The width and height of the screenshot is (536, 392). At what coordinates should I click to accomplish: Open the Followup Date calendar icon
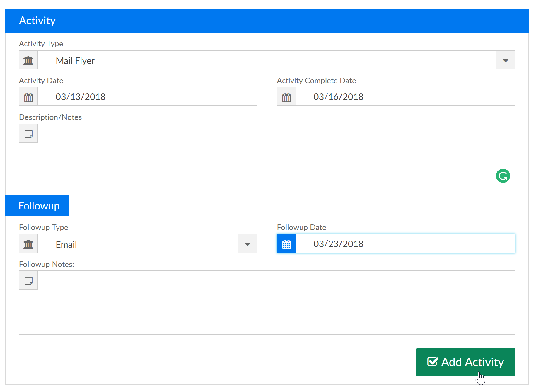coord(286,244)
